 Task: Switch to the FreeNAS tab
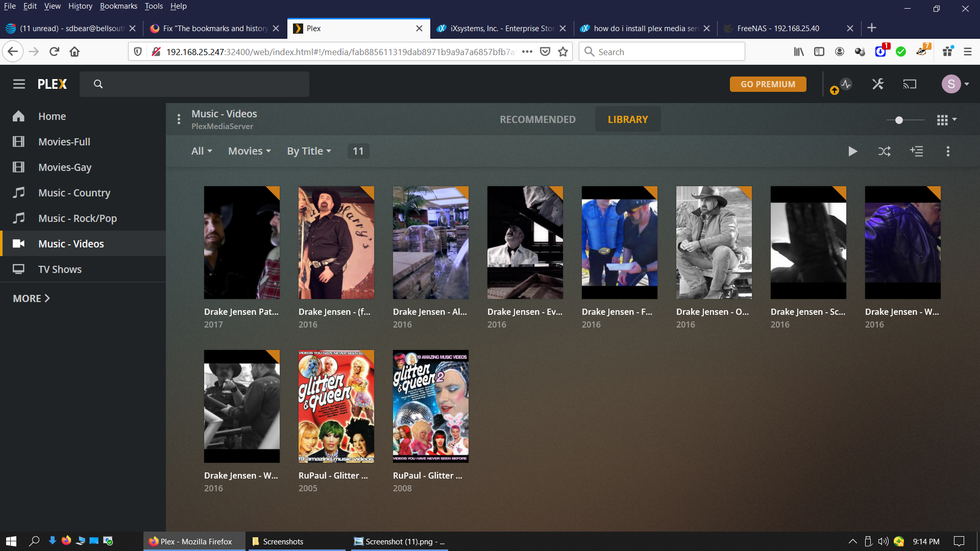click(x=789, y=29)
